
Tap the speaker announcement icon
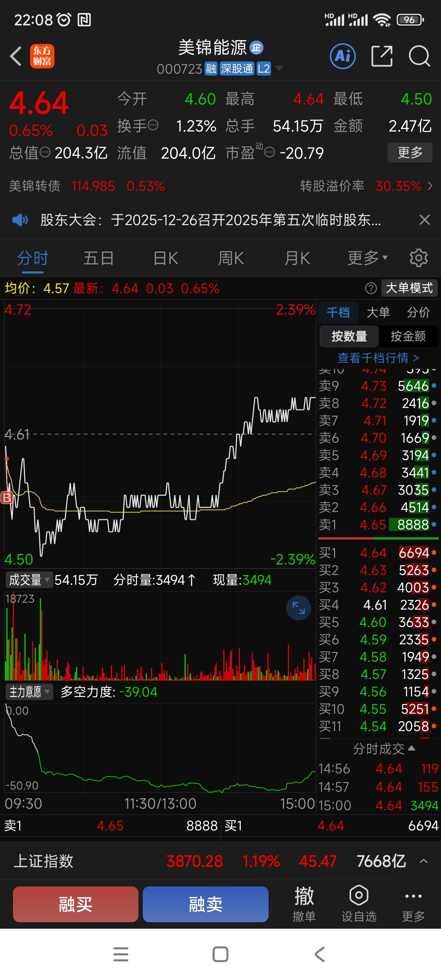pos(20,220)
